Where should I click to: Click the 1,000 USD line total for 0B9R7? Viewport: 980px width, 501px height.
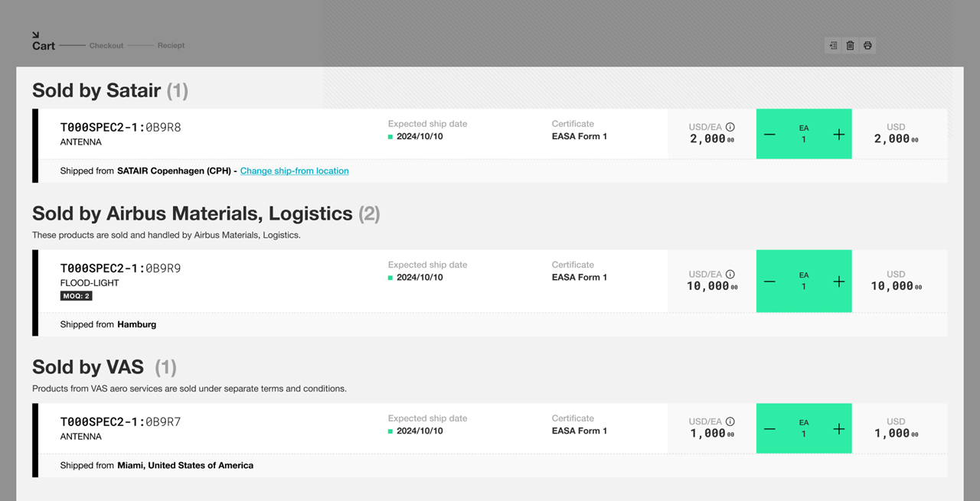click(x=896, y=434)
